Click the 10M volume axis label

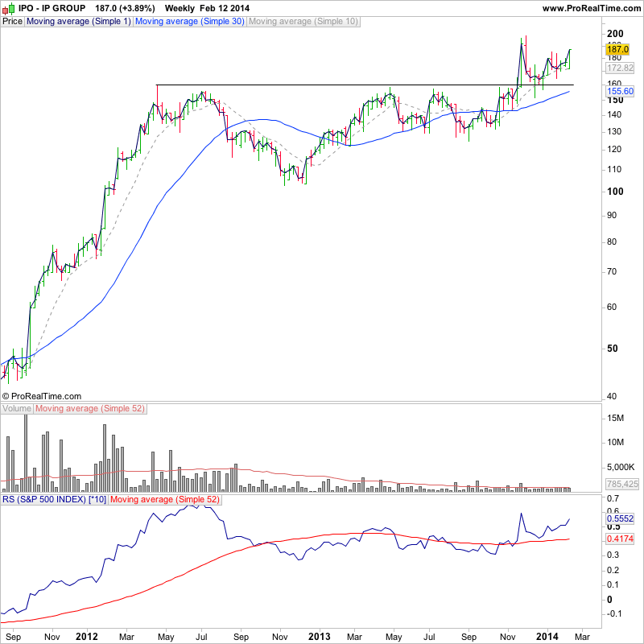pos(615,442)
